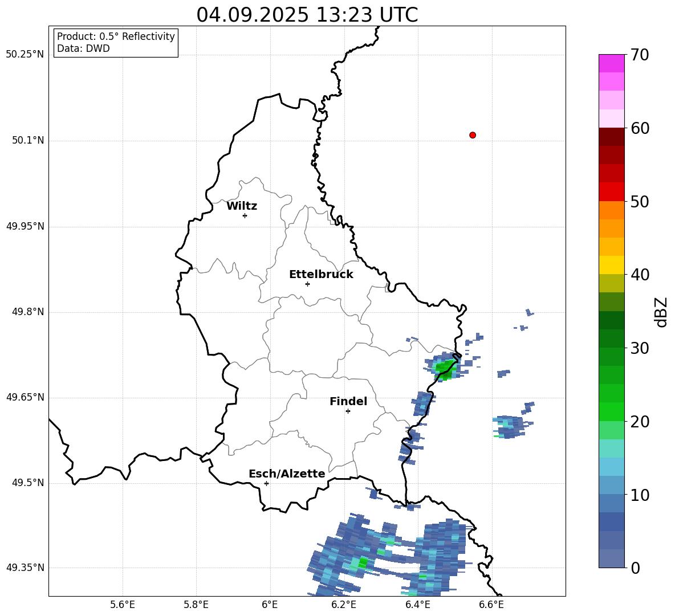675x616 pixels.
Task: Click the Ettelbruck station cross marker
Action: click(307, 284)
